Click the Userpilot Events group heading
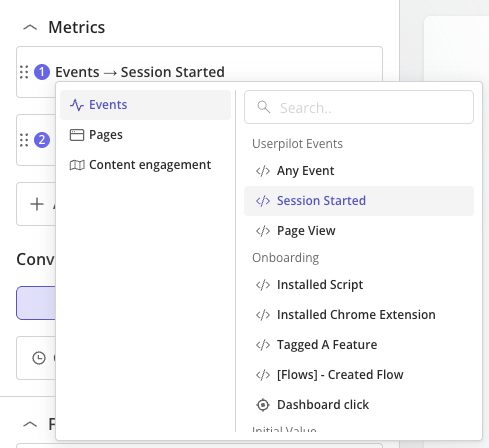 (x=297, y=144)
